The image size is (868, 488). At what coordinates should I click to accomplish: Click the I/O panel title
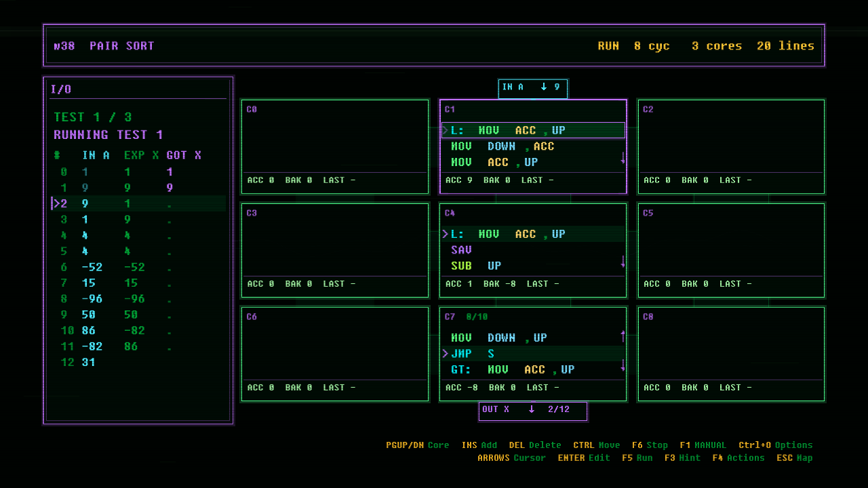point(61,89)
